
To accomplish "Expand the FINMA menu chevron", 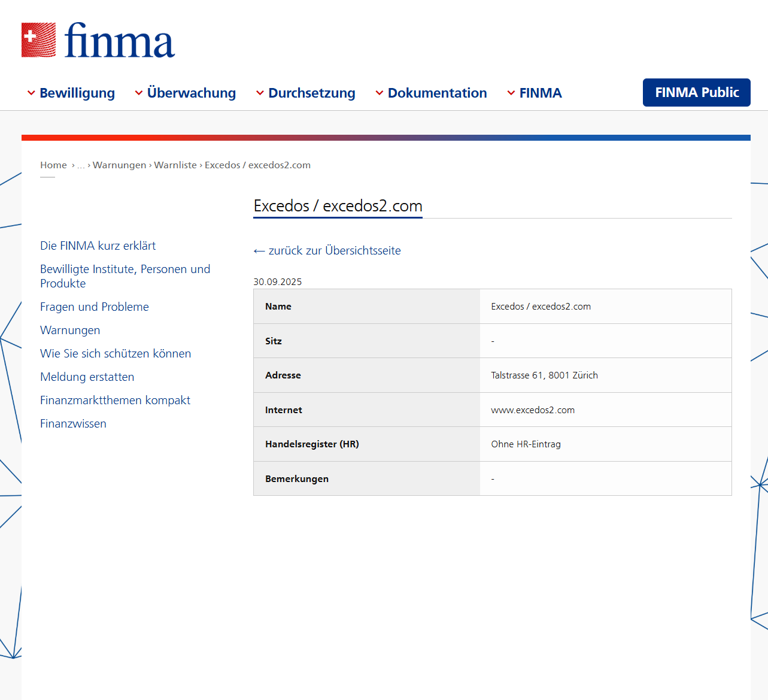I will point(511,93).
